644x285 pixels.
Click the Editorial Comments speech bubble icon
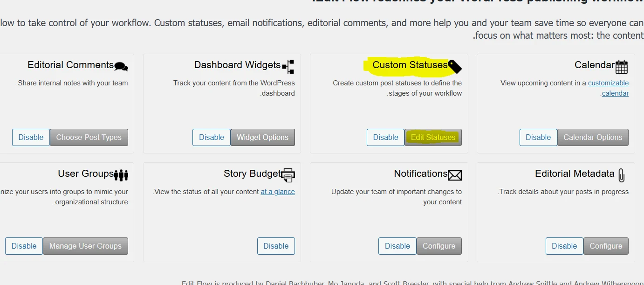point(121,67)
